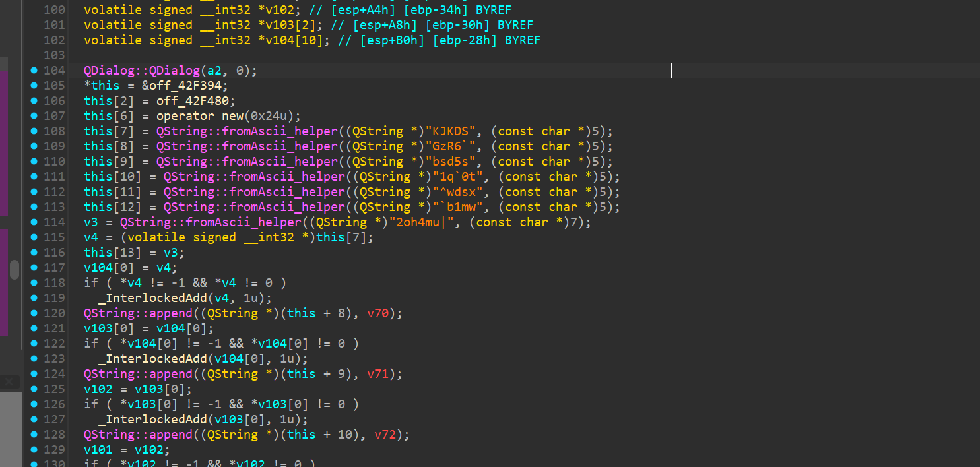Toggle breakpoint dot on line 110
980x467 pixels.
[34, 162]
